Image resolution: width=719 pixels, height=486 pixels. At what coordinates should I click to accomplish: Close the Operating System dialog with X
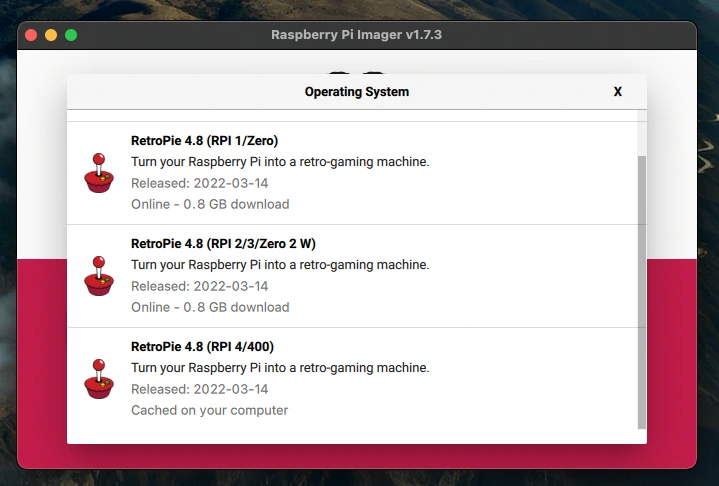pos(618,92)
